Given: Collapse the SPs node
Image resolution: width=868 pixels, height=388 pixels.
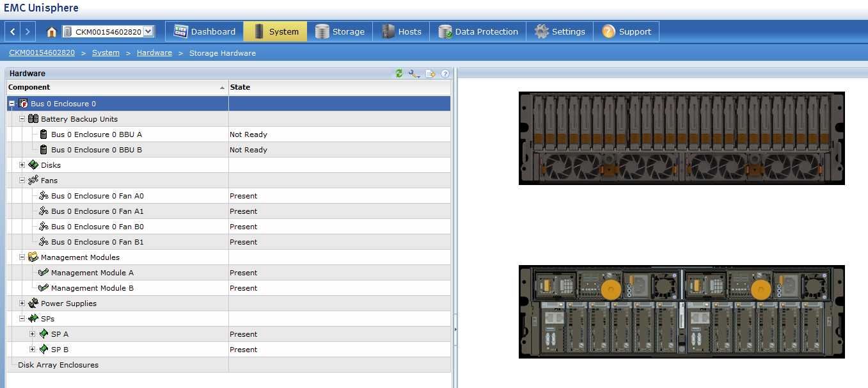Looking at the screenshot, I should tap(22, 319).
